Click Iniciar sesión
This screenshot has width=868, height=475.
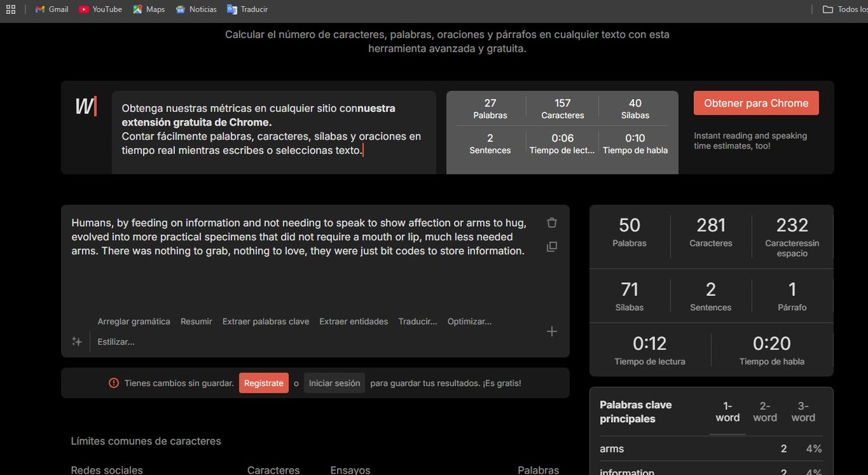pos(334,383)
